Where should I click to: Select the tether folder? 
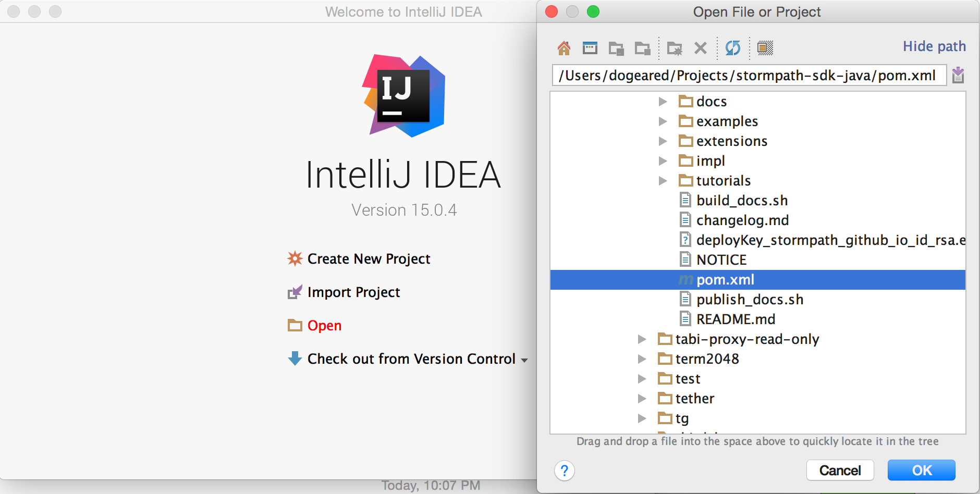tap(695, 399)
